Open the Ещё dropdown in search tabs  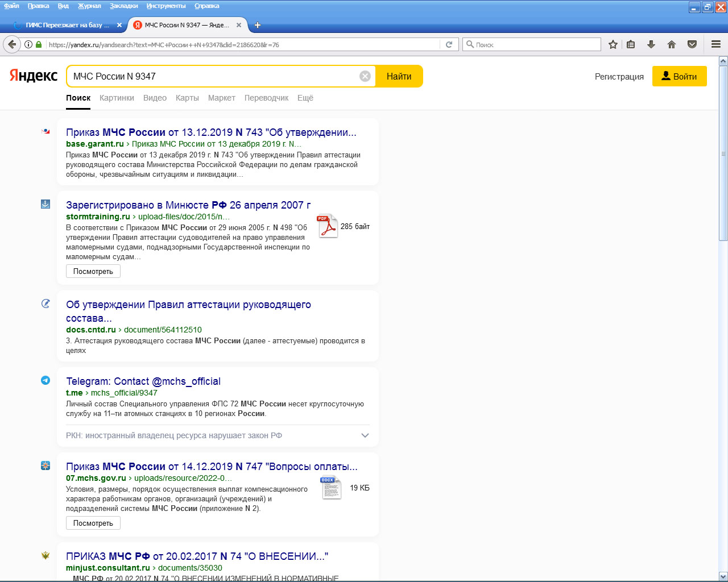tap(305, 98)
